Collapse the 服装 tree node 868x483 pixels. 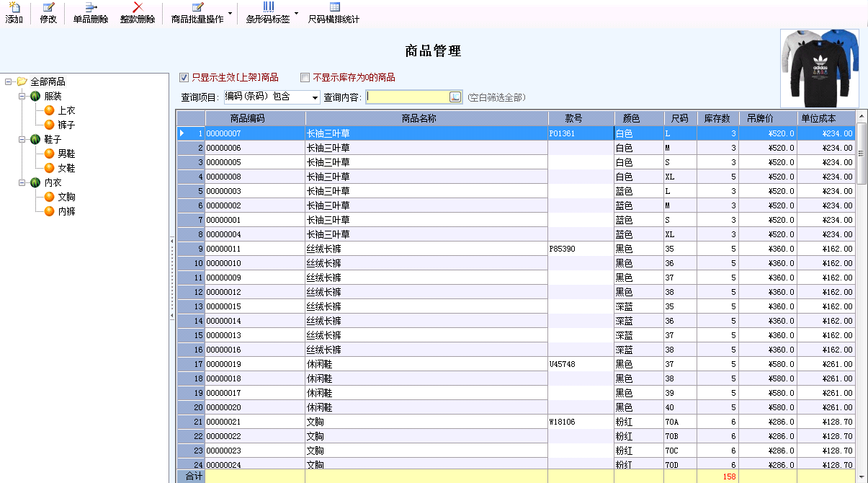[x=22, y=96]
